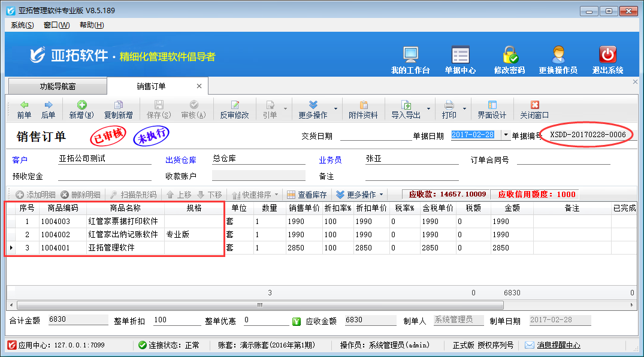Open the 附件资料 attachments
Screen dimensions: 644x357
click(x=363, y=110)
